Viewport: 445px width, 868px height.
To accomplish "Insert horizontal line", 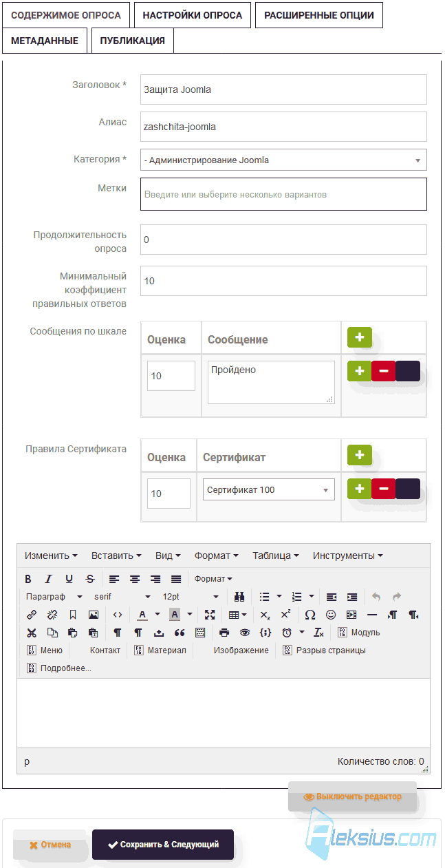I will 372,615.
